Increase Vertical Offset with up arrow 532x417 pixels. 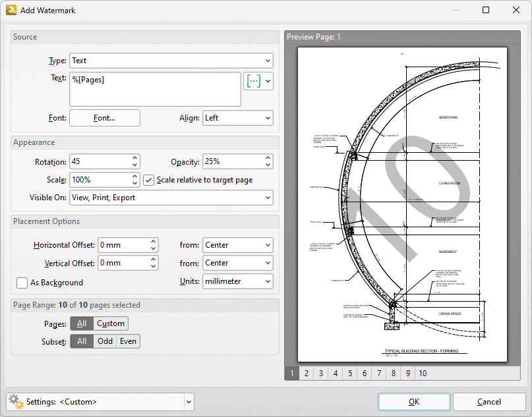(x=154, y=260)
